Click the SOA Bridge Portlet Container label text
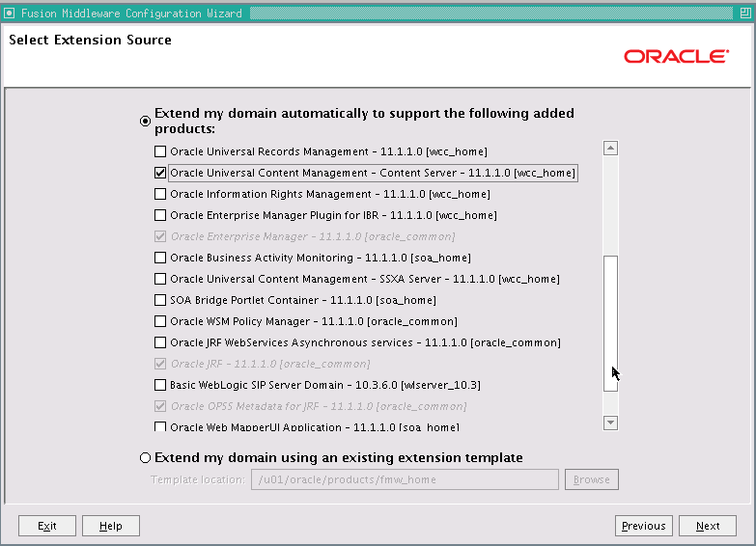756x546 pixels. point(303,300)
